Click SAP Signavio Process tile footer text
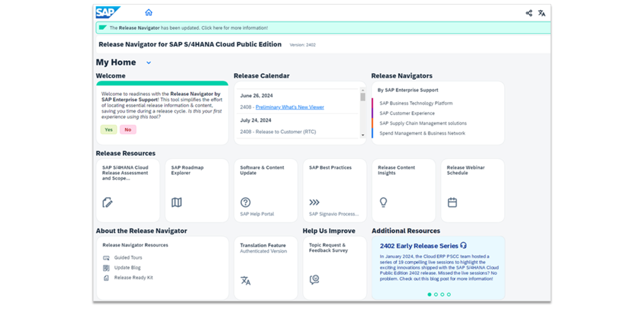This screenshot has width=644, height=309. [x=334, y=214]
